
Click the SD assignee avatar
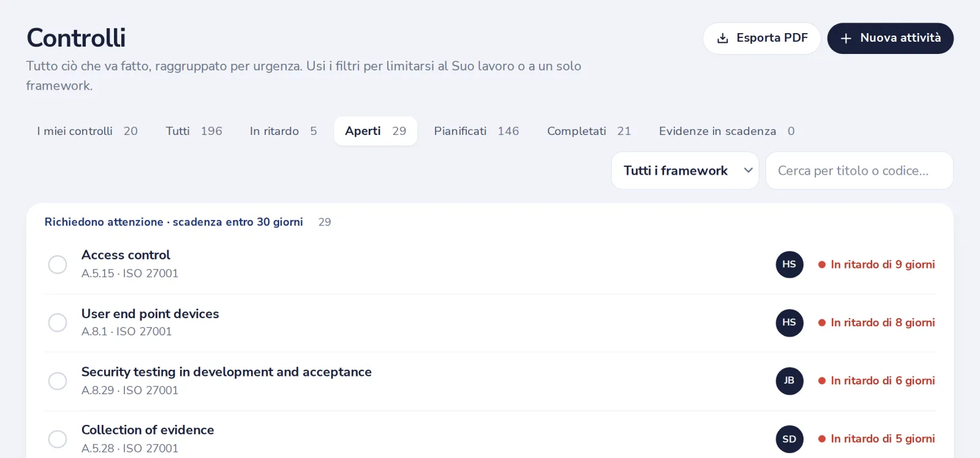[x=790, y=439]
